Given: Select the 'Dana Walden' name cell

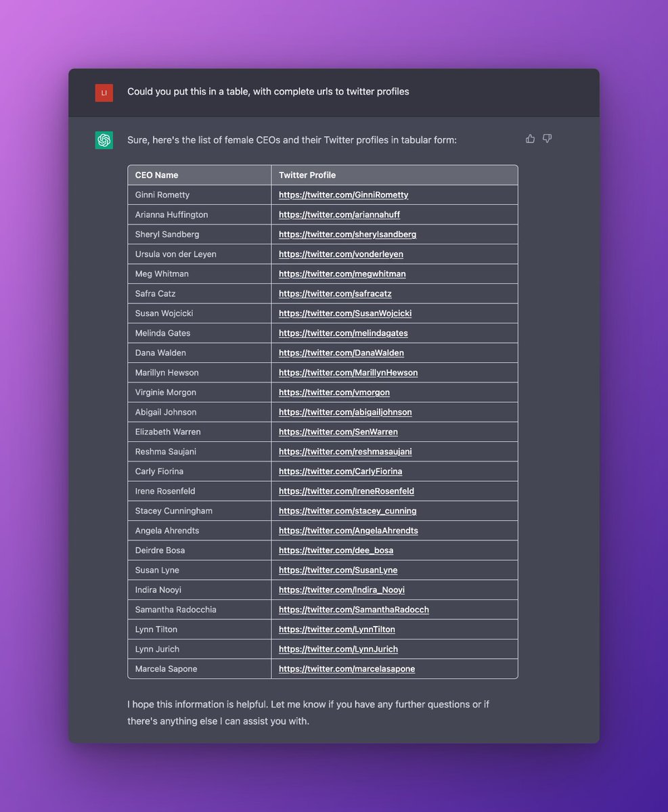Looking at the screenshot, I should 200,353.
